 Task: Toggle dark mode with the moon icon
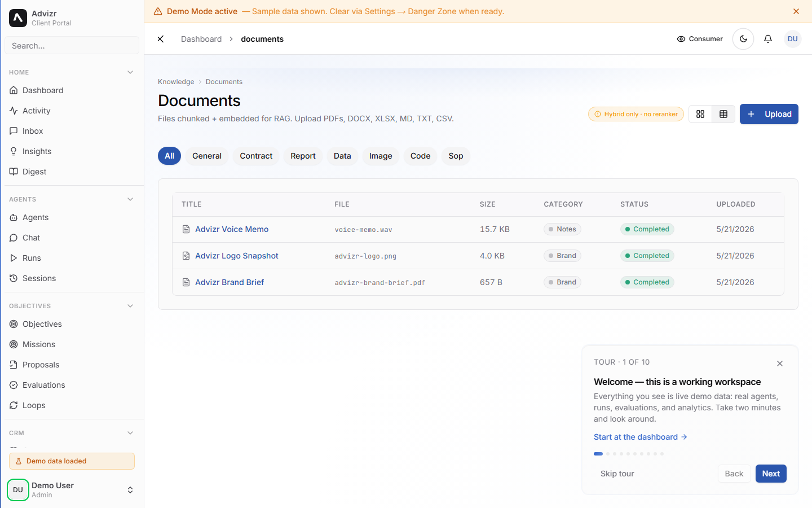point(743,39)
